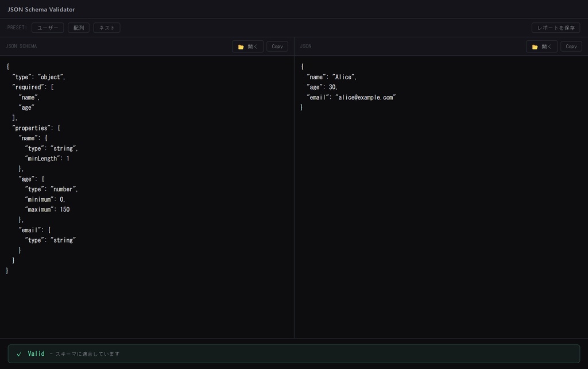This screenshot has height=369, width=588.
Task: Click the "age": { line in the schema
Action: point(32,179)
